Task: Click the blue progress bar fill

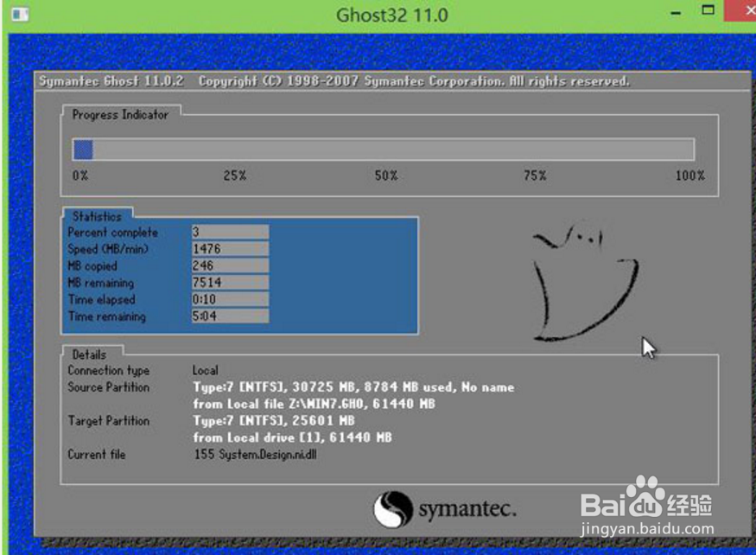Action: (83, 150)
